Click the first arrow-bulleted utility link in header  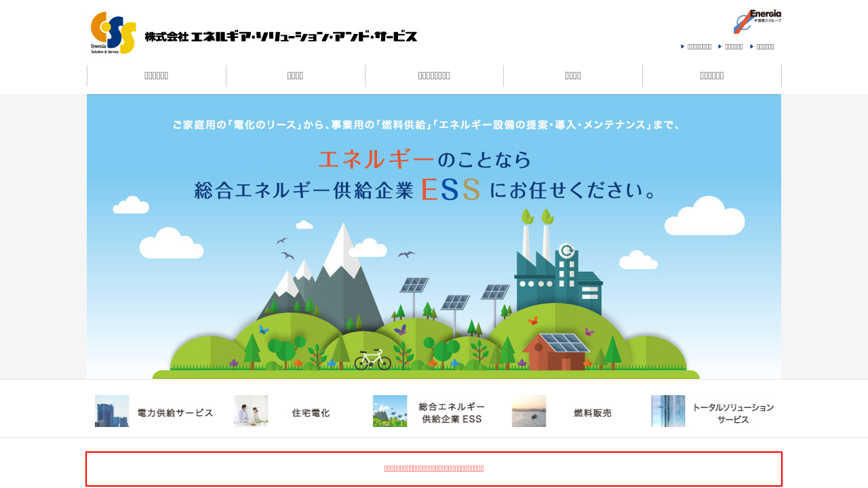click(x=698, y=47)
